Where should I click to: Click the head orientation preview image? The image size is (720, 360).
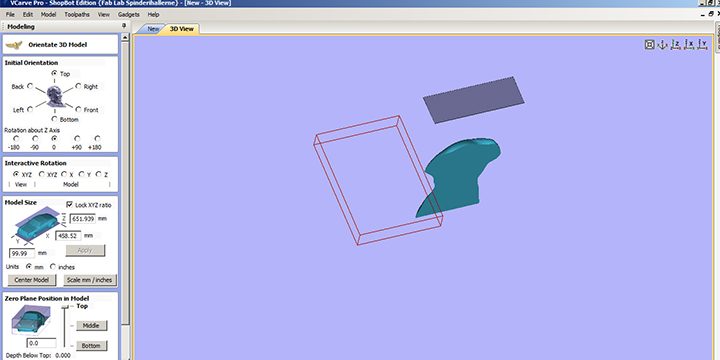55,96
